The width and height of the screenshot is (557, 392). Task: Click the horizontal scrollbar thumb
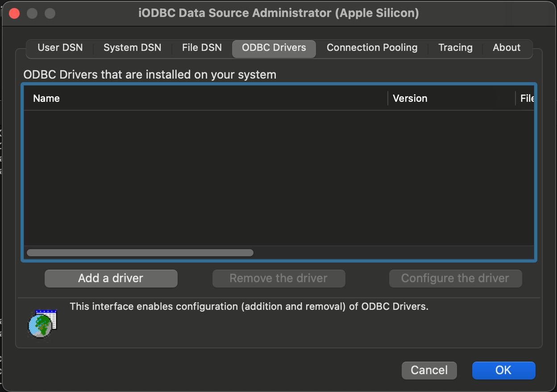click(141, 252)
